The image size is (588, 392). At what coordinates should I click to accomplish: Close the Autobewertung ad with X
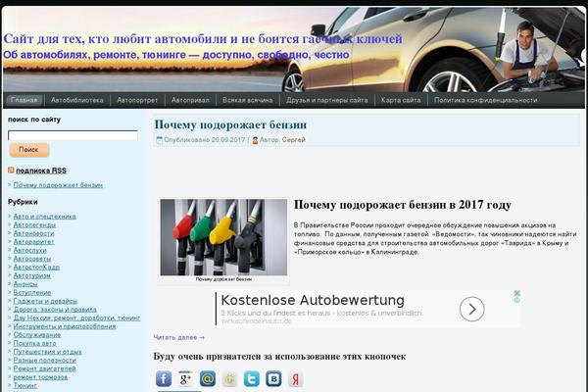coord(517,293)
